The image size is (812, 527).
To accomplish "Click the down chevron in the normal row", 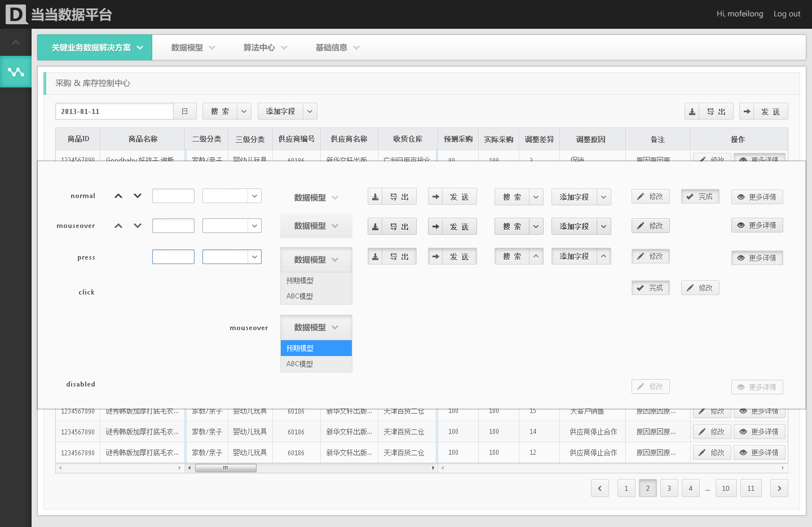I will pyautogui.click(x=138, y=196).
